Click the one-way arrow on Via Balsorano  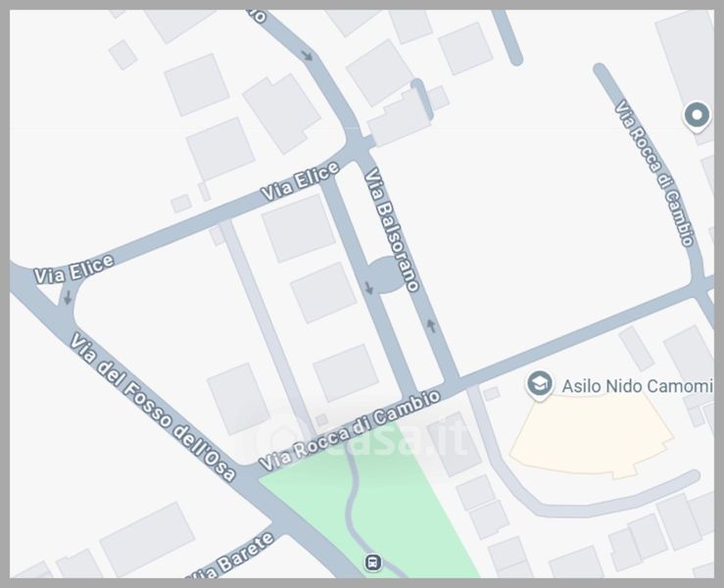[431, 325]
